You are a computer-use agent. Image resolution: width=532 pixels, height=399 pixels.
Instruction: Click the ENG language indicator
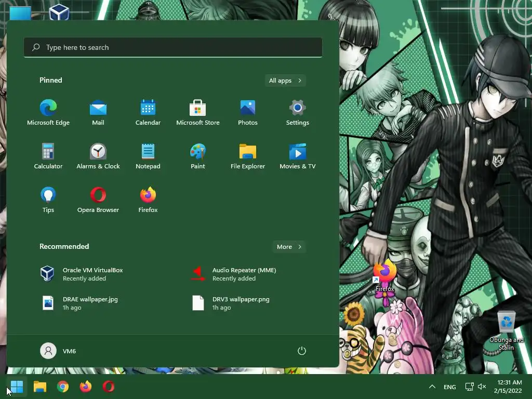point(449,387)
